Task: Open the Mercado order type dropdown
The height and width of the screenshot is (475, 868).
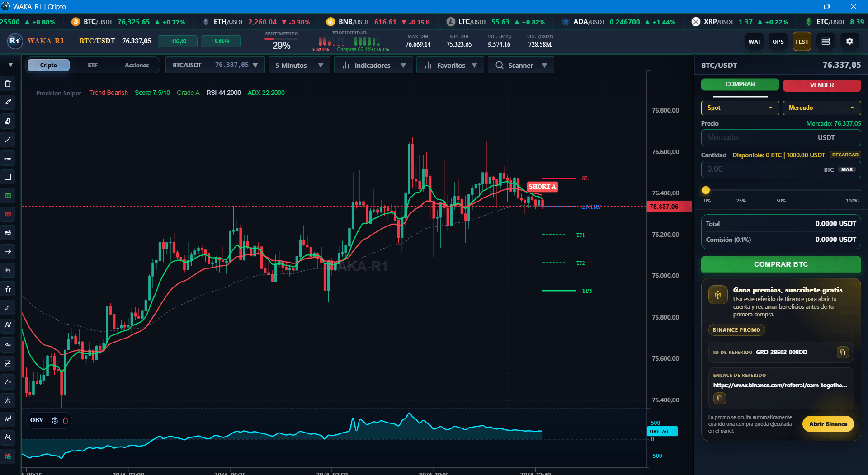Action: (x=821, y=108)
